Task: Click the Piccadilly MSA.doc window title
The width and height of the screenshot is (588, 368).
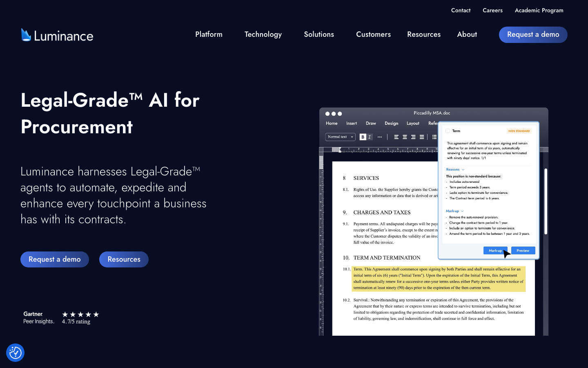Action: pyautogui.click(x=432, y=113)
